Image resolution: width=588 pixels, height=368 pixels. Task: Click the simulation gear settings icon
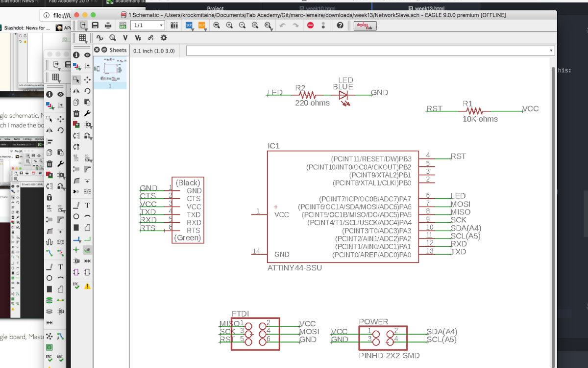[x=164, y=37]
